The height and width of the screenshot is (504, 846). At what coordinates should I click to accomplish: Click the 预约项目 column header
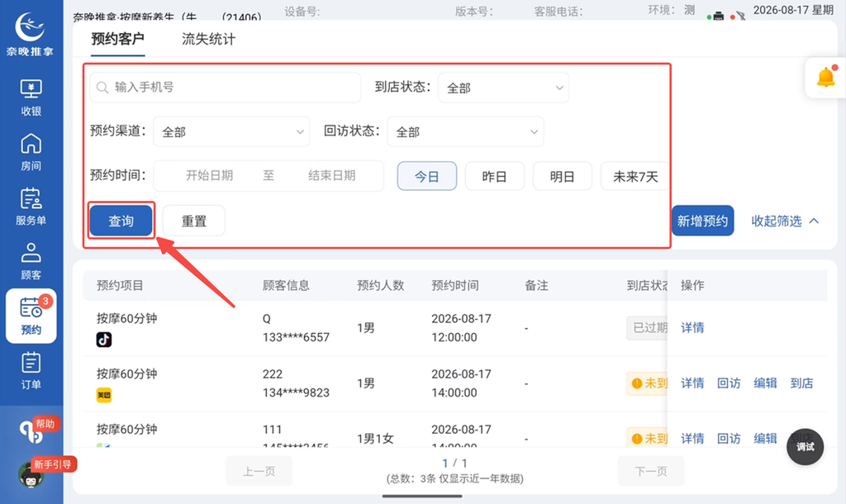120,285
